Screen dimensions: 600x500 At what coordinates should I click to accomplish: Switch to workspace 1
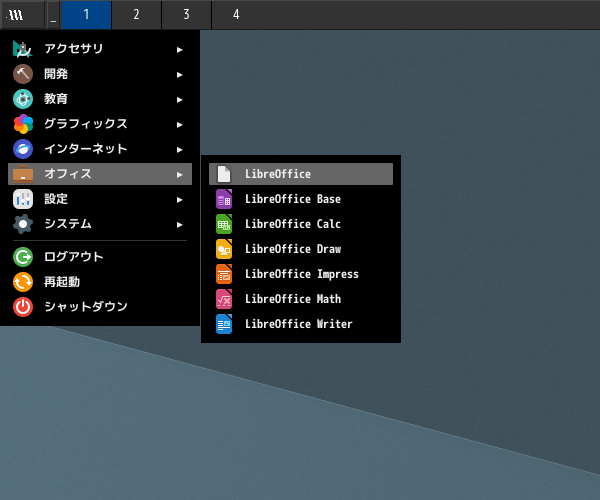point(86,15)
